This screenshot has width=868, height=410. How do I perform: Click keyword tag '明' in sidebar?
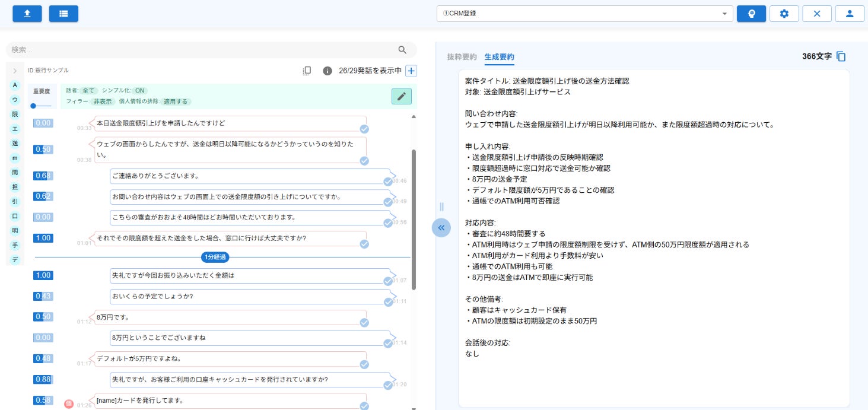tap(15, 230)
